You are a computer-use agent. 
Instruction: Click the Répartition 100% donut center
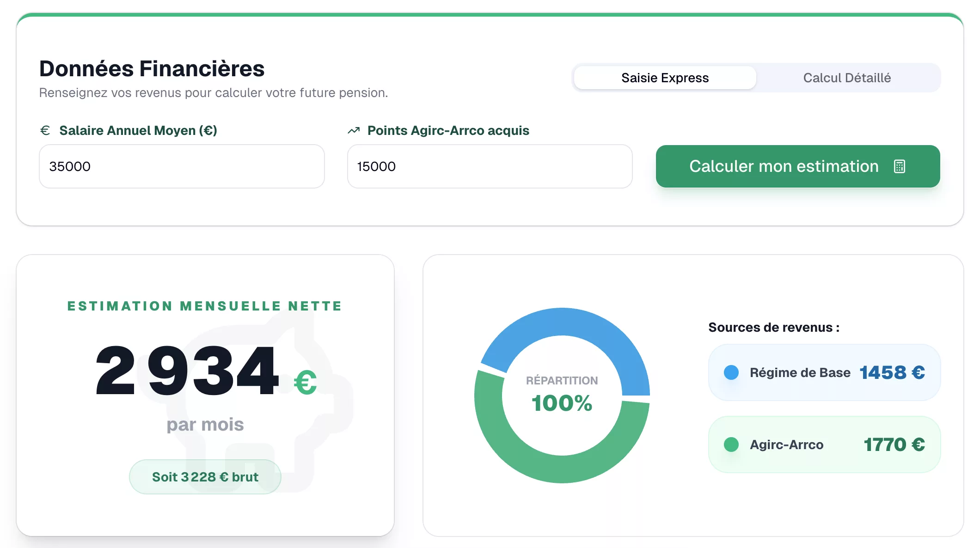(x=562, y=395)
